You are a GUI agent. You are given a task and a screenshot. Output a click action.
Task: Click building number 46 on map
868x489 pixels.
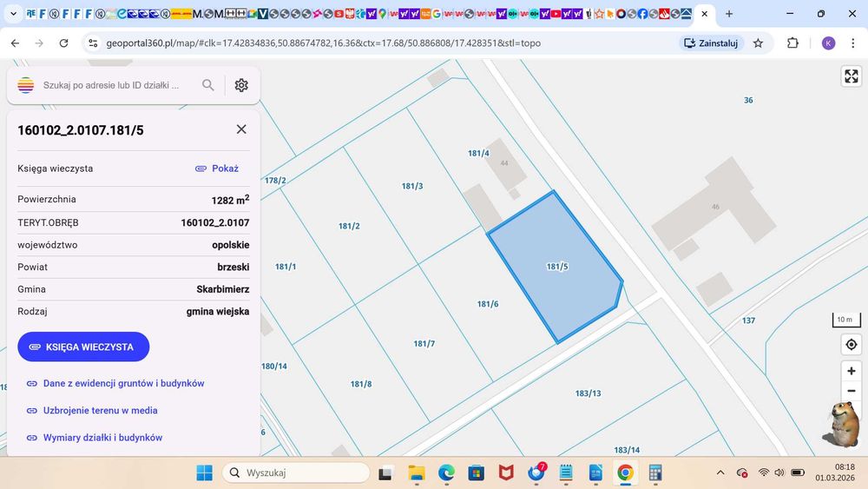point(715,207)
